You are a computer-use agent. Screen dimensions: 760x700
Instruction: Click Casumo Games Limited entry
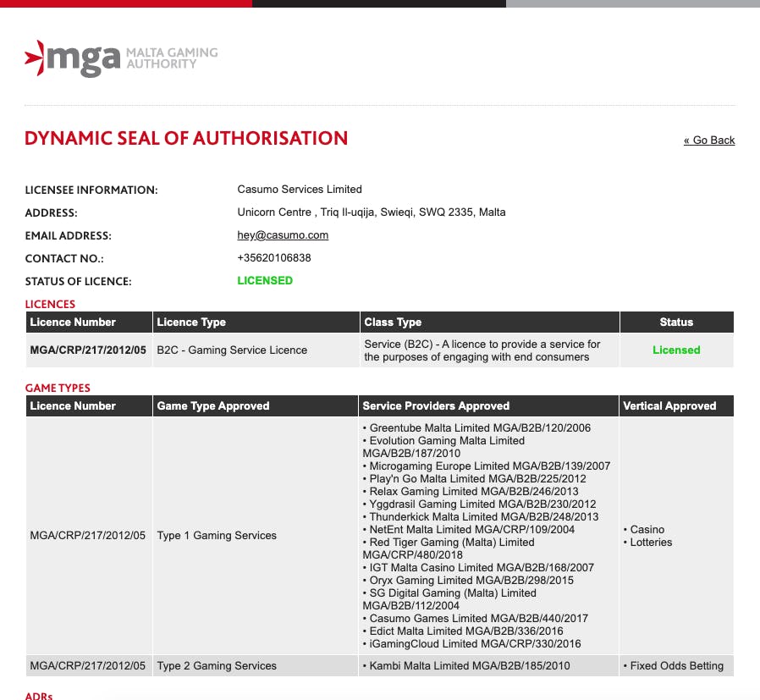click(476, 619)
